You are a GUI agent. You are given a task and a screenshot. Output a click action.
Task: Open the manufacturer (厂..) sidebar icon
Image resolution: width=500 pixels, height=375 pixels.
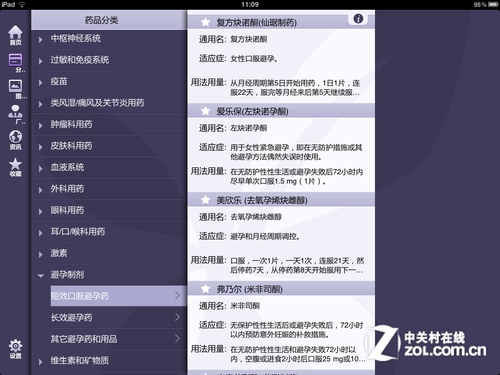pos(16,114)
